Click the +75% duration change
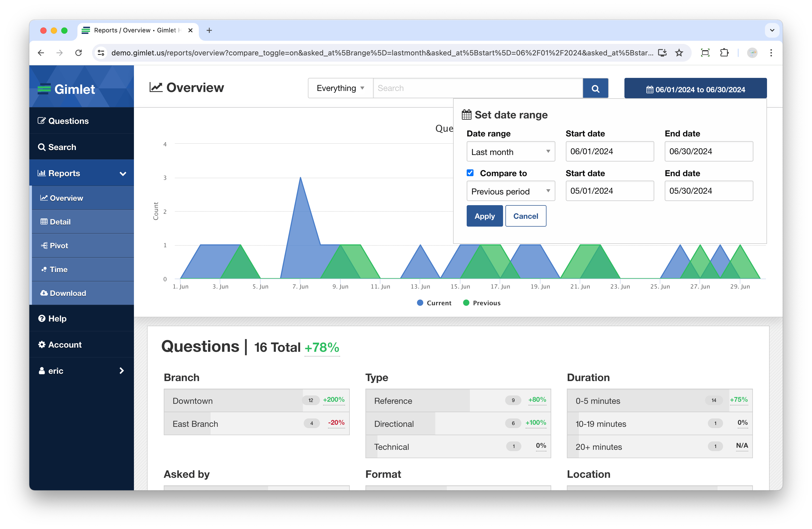Screen dimensions: 812x529 (x=739, y=399)
